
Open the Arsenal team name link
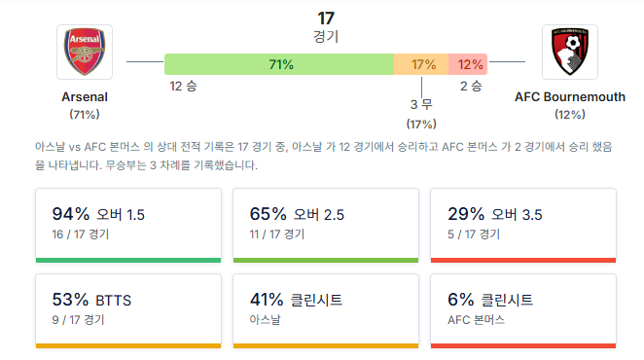(x=85, y=97)
